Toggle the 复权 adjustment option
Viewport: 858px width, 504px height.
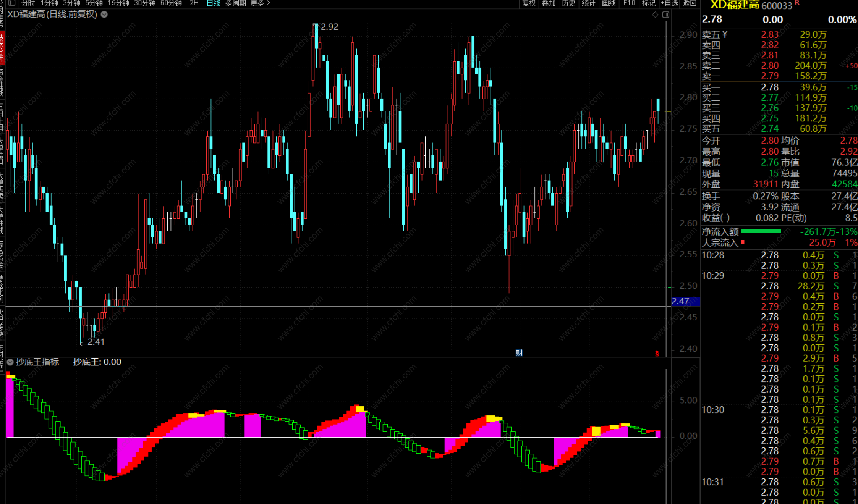(x=529, y=3)
